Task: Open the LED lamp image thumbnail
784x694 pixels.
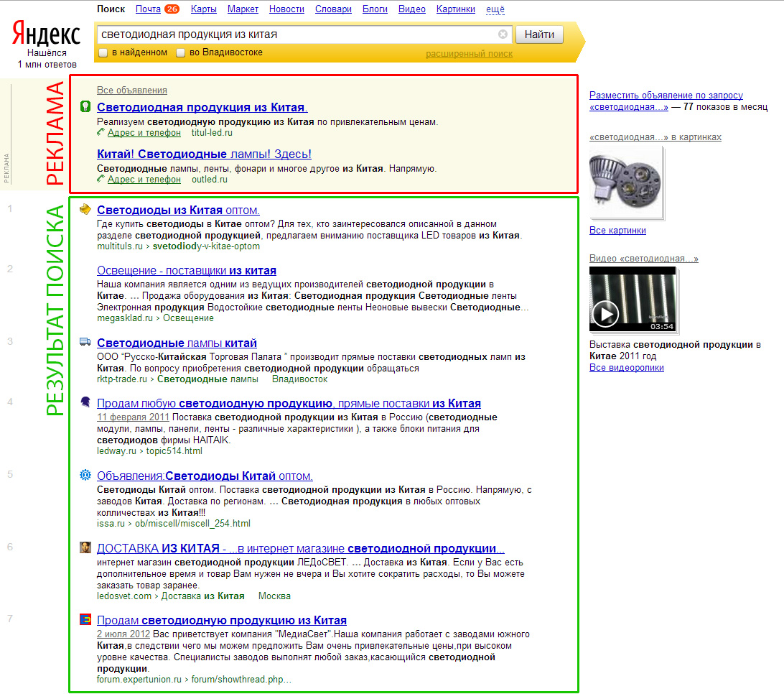Action: coord(626,182)
